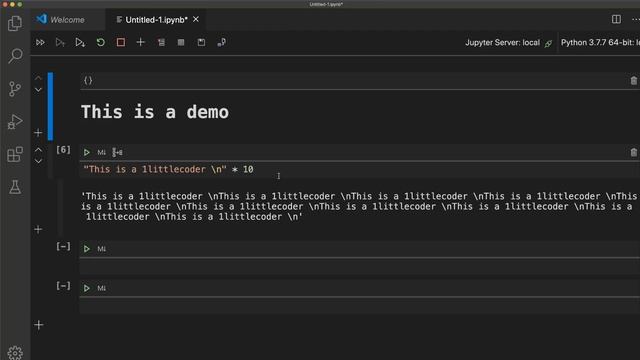The height and width of the screenshot is (360, 640).
Task: Move the markdown demo cell up
Action: point(38,78)
